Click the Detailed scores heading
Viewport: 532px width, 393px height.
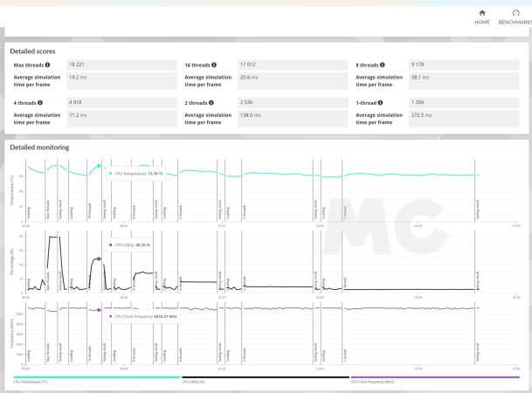click(32, 50)
